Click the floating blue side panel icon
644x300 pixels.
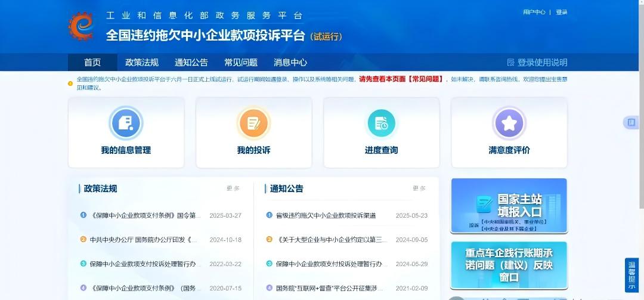630,122
